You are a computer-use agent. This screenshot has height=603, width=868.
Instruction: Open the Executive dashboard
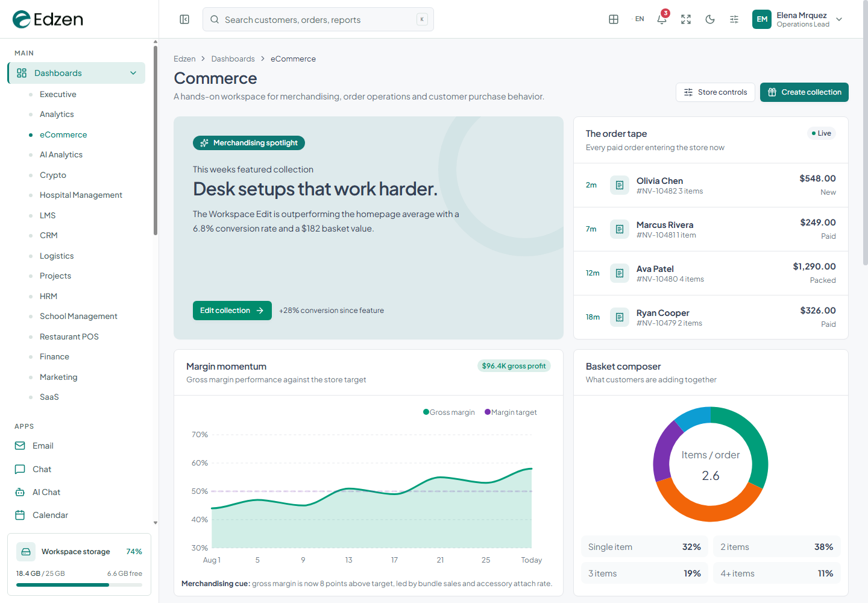coord(58,94)
